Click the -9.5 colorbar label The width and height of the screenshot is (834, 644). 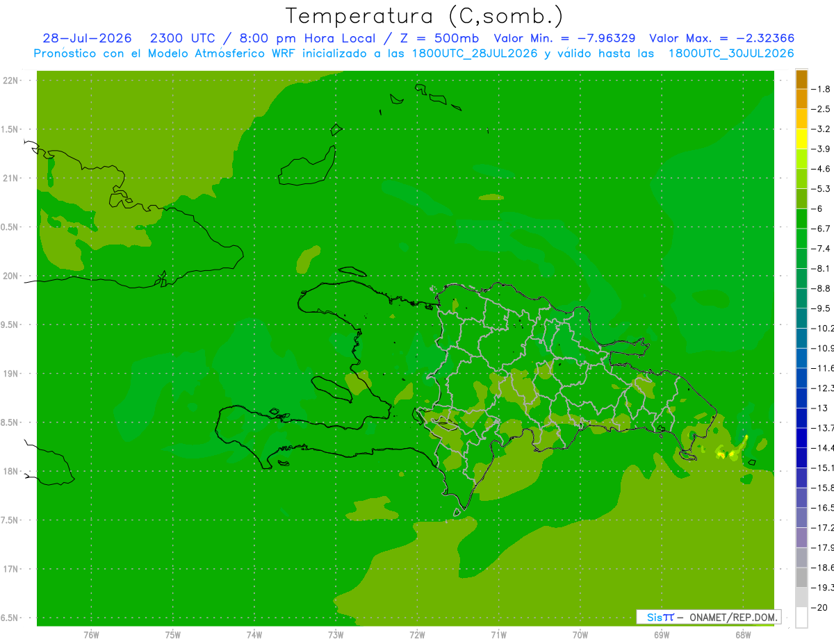tap(821, 308)
